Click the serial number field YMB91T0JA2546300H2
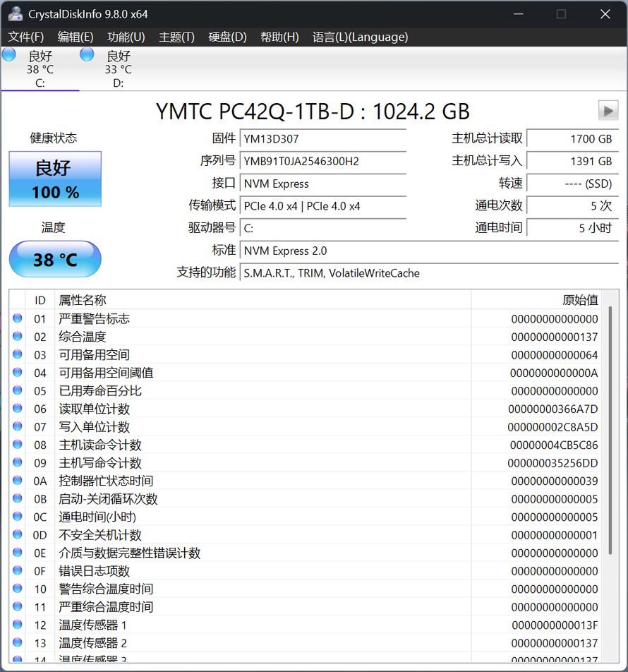 [x=323, y=161]
